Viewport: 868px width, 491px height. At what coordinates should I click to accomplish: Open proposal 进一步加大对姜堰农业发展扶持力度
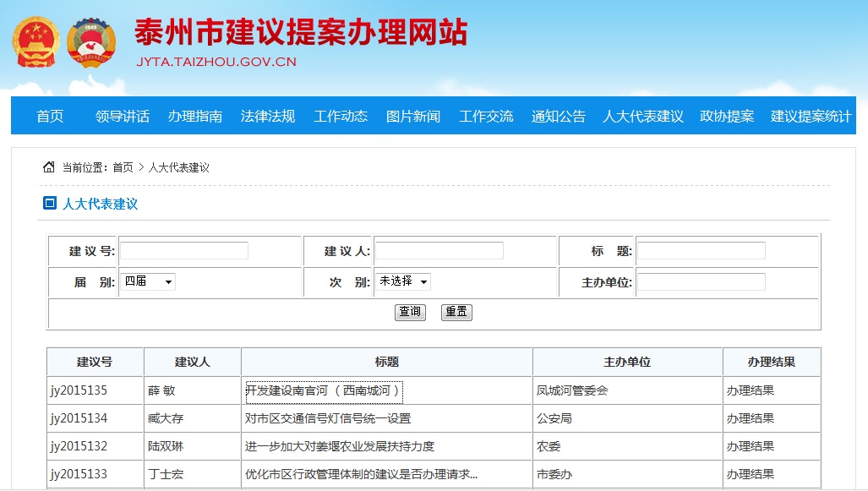pos(339,446)
